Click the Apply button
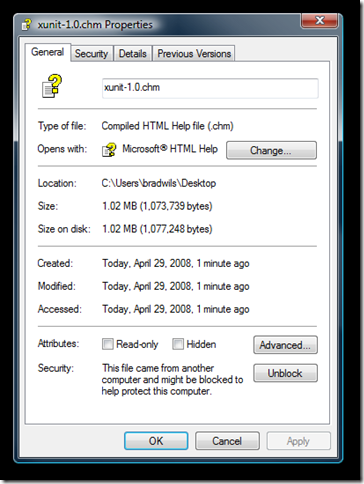This screenshot has height=484, width=364. coord(298,441)
